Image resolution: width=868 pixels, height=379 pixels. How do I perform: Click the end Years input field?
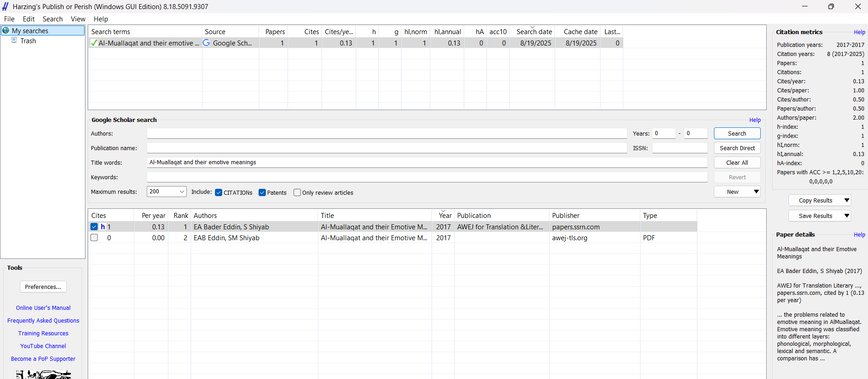point(696,133)
